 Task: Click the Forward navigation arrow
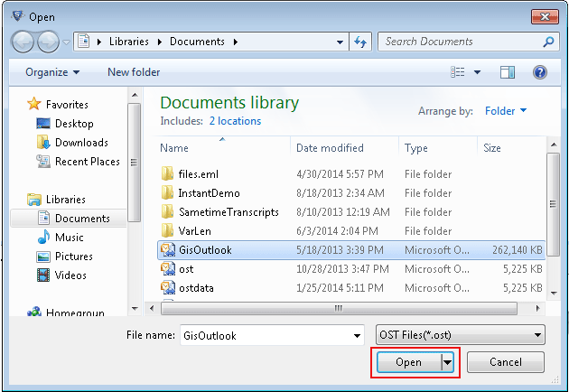pos(48,42)
